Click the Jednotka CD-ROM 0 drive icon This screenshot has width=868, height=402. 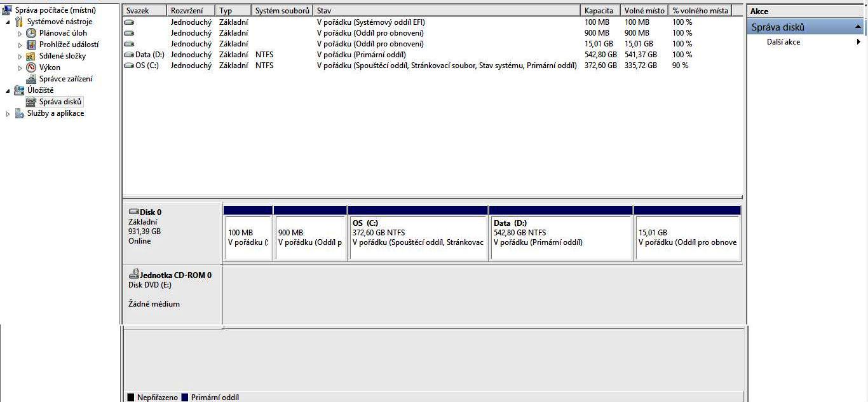[133, 274]
